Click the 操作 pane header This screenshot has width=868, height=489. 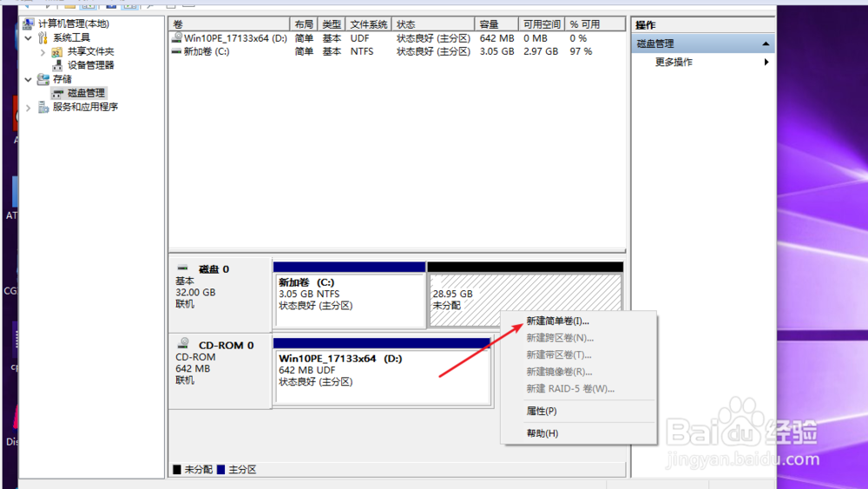(x=703, y=25)
